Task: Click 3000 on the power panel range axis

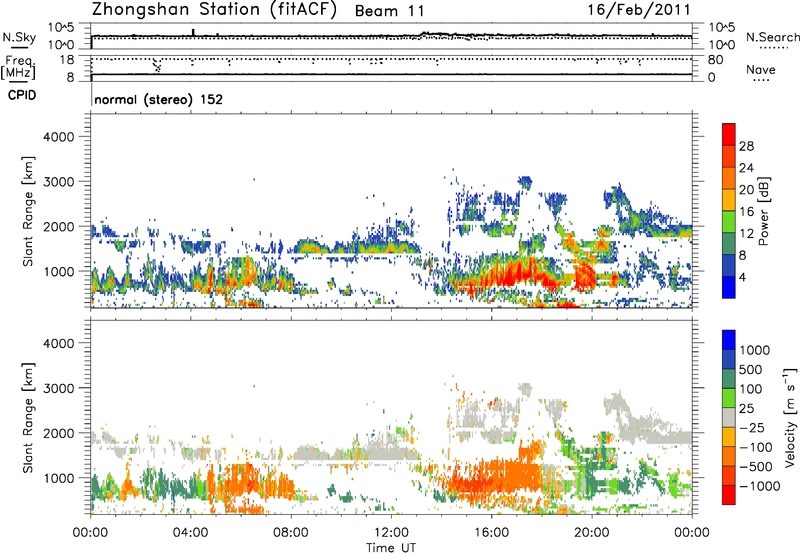Action: tap(59, 182)
